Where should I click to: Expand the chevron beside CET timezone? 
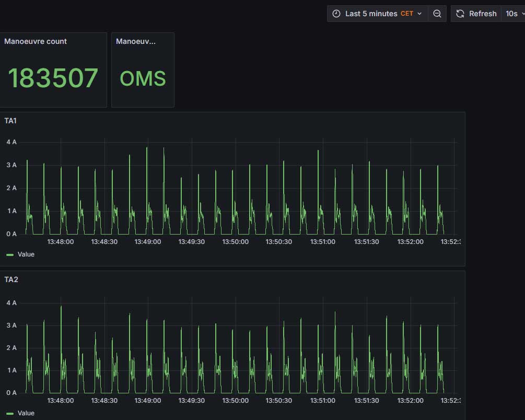(419, 14)
